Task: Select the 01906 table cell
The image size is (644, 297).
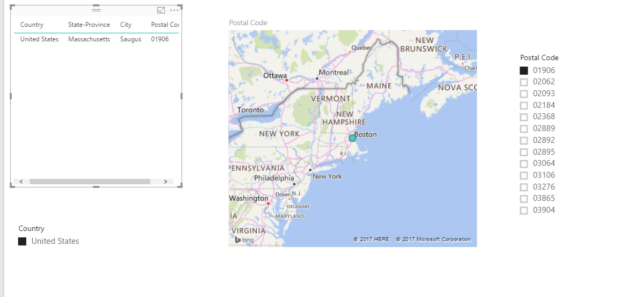Action: [x=160, y=39]
